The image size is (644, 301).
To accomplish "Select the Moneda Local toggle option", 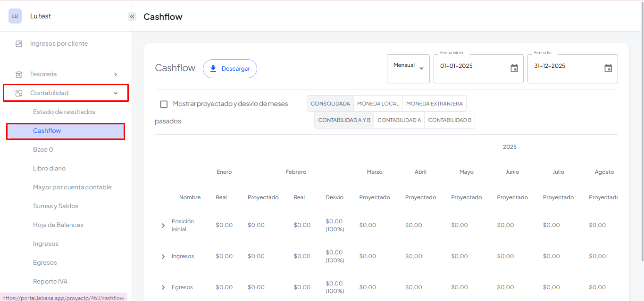I will 378,104.
